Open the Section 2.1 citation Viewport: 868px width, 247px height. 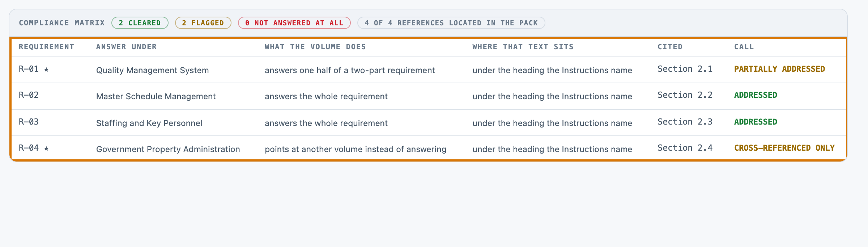tap(685, 69)
